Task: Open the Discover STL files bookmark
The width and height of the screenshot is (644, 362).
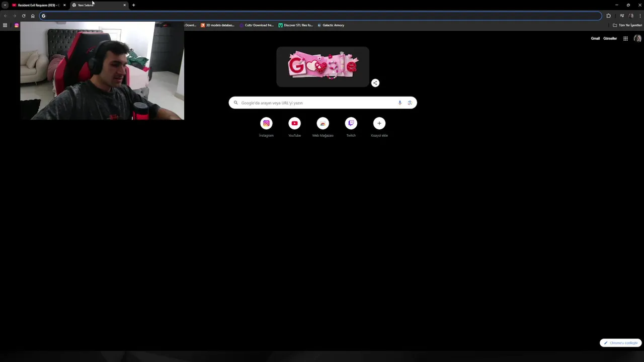Action: coord(295,25)
